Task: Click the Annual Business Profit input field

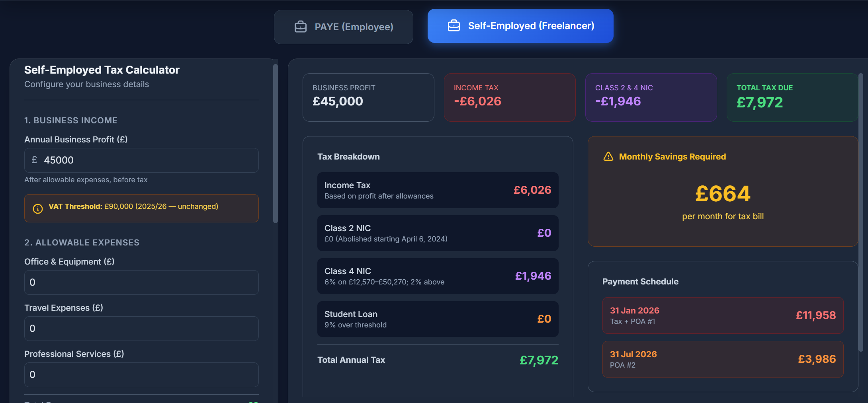Action: click(x=141, y=160)
